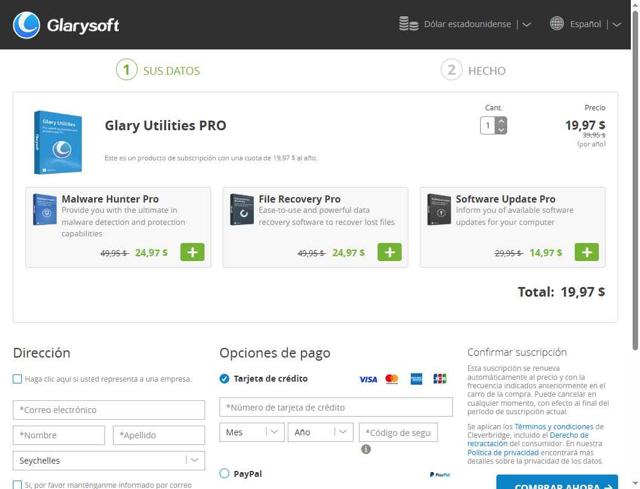The height and width of the screenshot is (489, 640).
Task: Click the 19,97 $ product price
Action: tap(585, 125)
